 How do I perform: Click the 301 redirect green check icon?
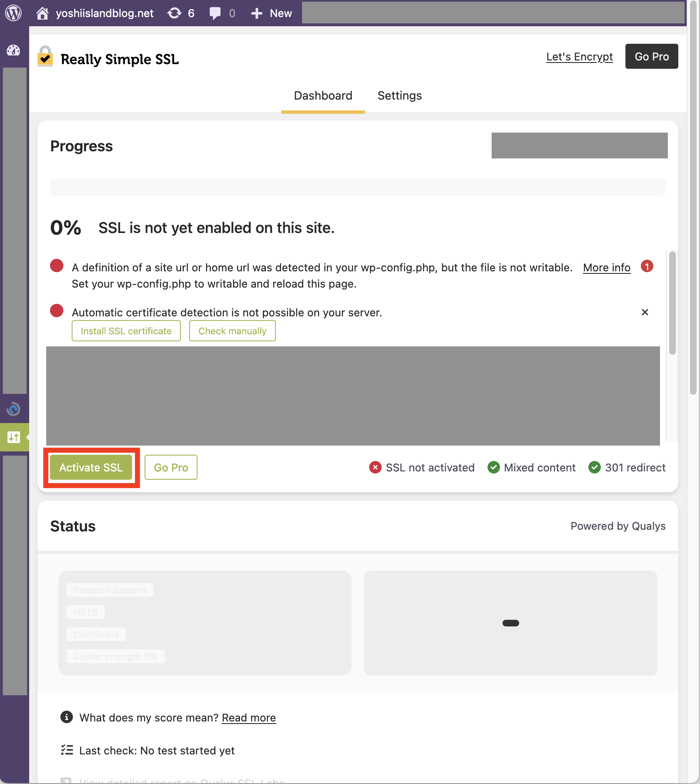tap(595, 468)
